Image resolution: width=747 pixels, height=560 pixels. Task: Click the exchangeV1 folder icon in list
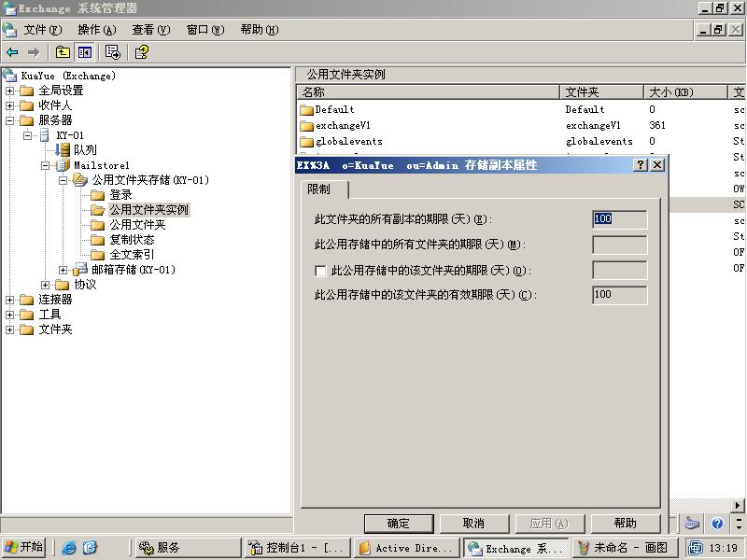307,126
